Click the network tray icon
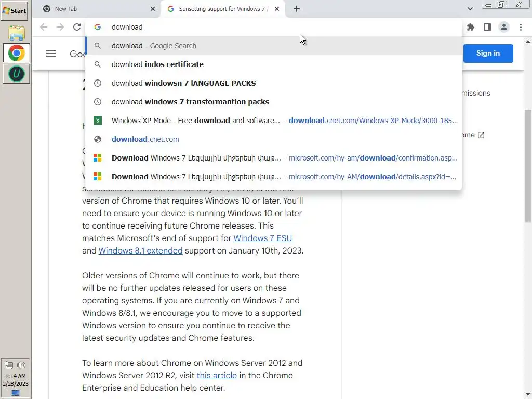 pos(9,365)
